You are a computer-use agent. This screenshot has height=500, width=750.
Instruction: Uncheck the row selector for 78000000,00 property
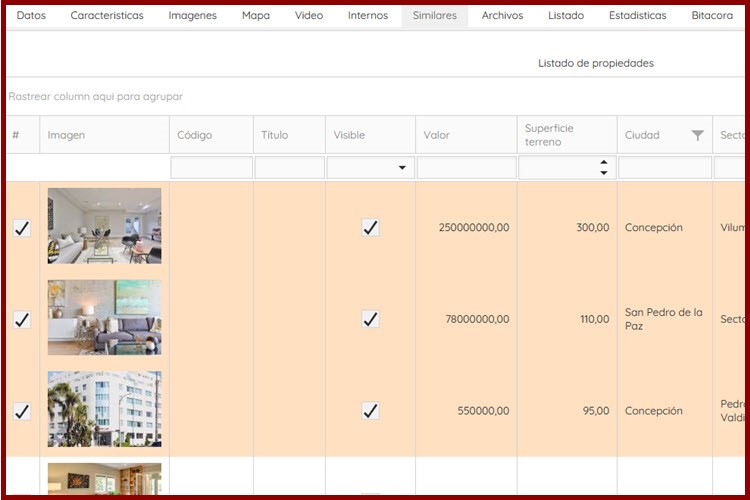pyautogui.click(x=22, y=320)
